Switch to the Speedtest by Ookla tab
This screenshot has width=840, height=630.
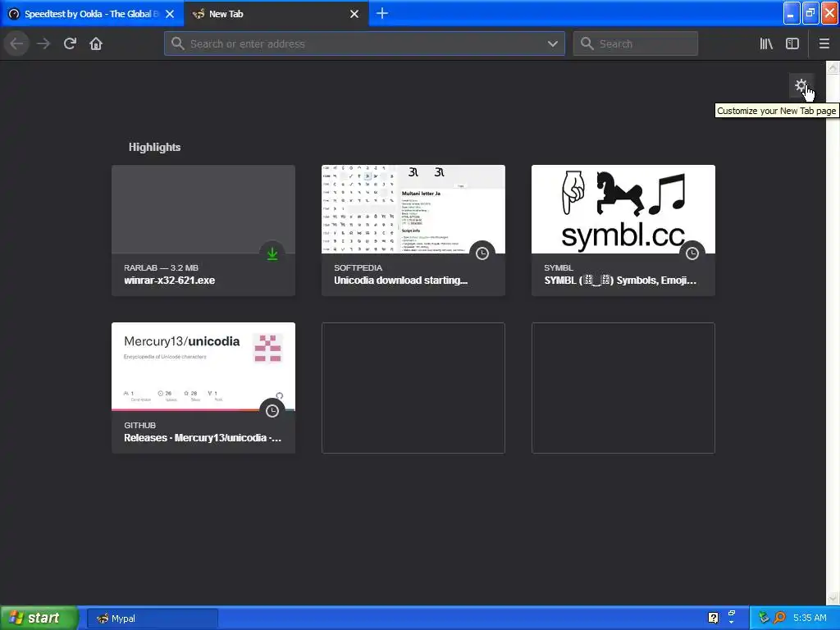click(92, 14)
